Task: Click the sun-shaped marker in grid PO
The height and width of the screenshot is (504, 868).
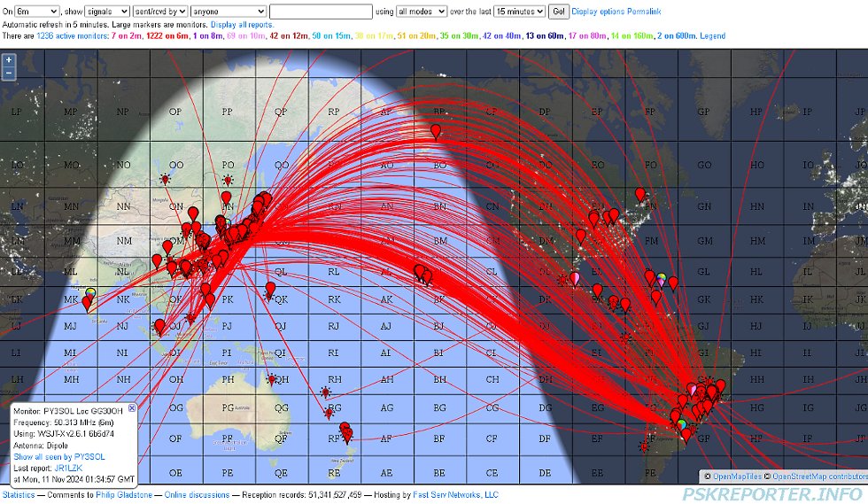Action: [228, 180]
